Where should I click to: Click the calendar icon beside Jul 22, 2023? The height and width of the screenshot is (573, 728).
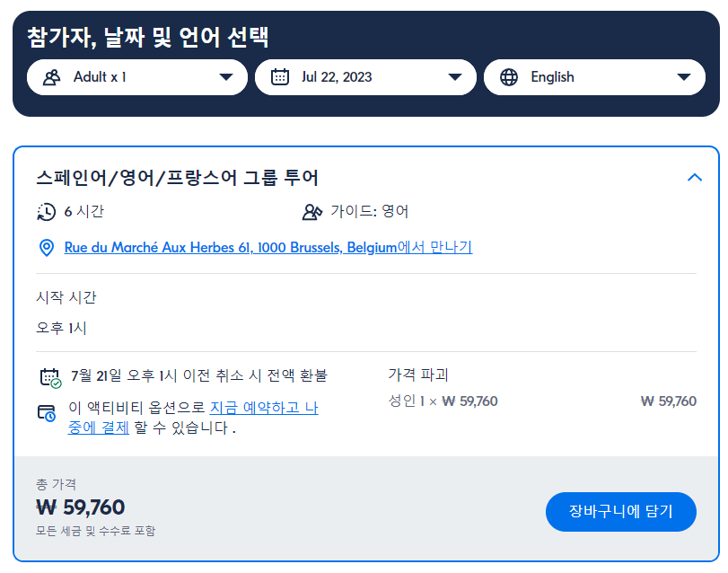pyautogui.click(x=279, y=77)
